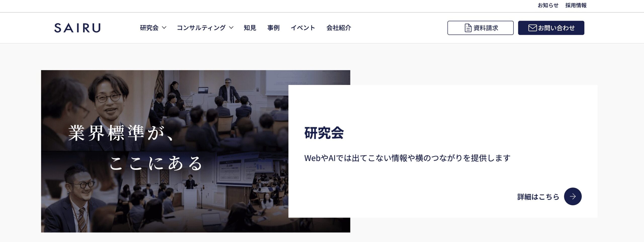Click the document icon in 資料請求 button
644x242 pixels.
pos(468,28)
